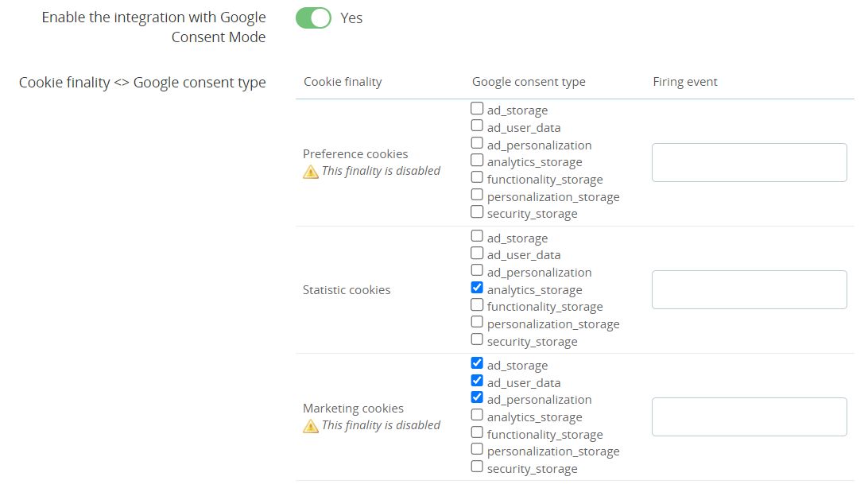The image size is (868, 492).
Task: Click warning icon under Marketing cookies
Action: (x=311, y=426)
